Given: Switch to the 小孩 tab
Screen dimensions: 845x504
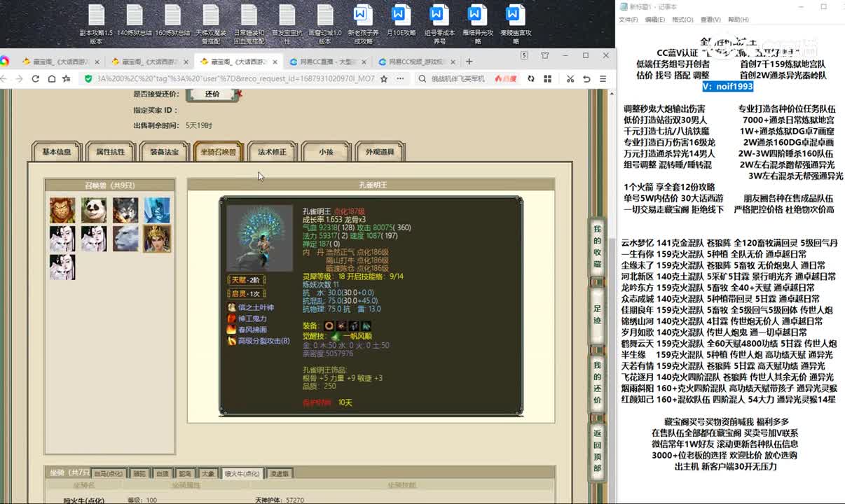Looking at the screenshot, I should pyautogui.click(x=326, y=152).
